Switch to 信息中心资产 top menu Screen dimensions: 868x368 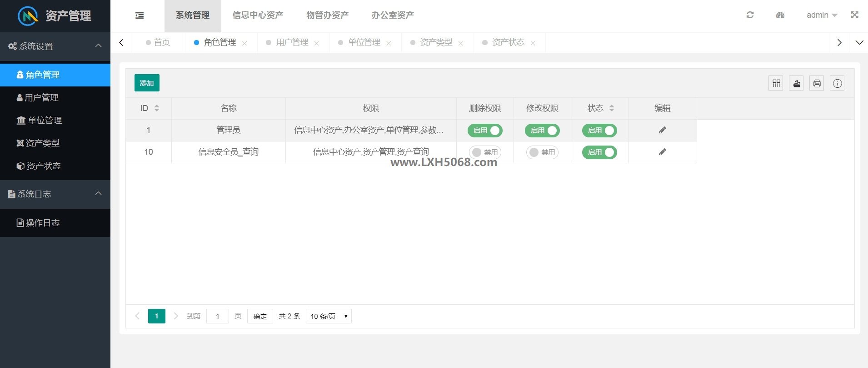pos(258,15)
